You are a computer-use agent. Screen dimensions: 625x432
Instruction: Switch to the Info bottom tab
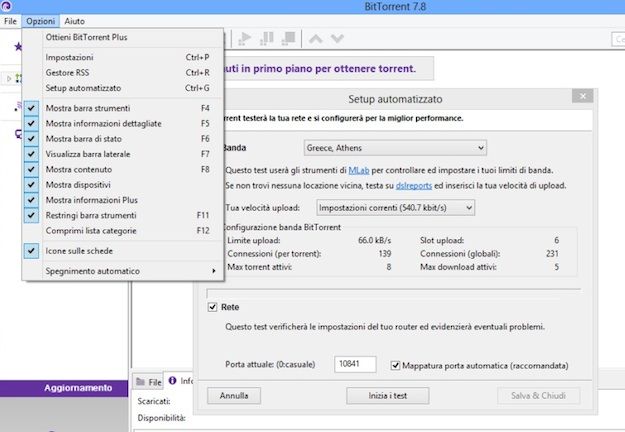(180, 381)
